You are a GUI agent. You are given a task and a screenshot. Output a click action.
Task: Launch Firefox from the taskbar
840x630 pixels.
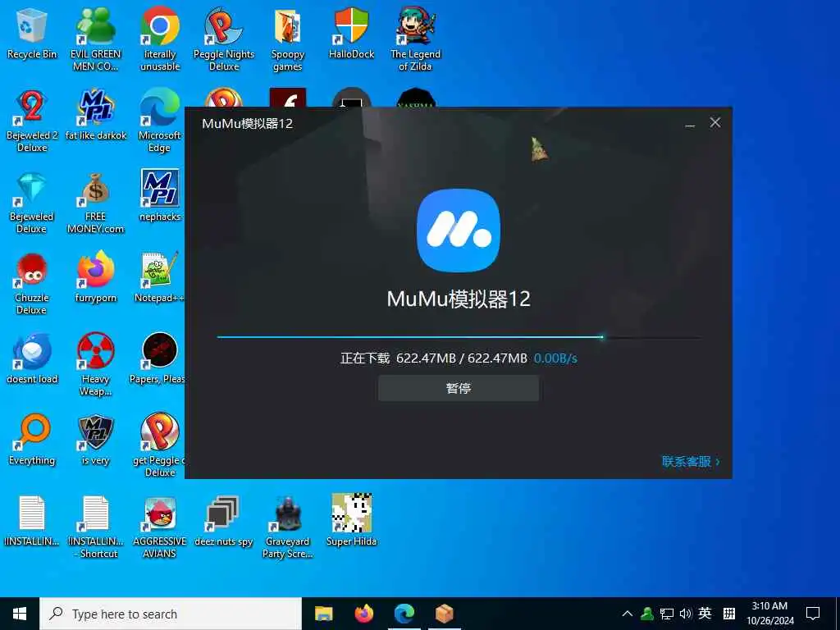click(364, 614)
